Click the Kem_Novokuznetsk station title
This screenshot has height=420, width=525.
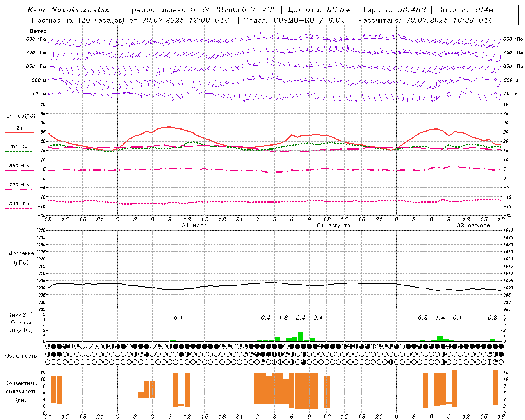coord(68,10)
